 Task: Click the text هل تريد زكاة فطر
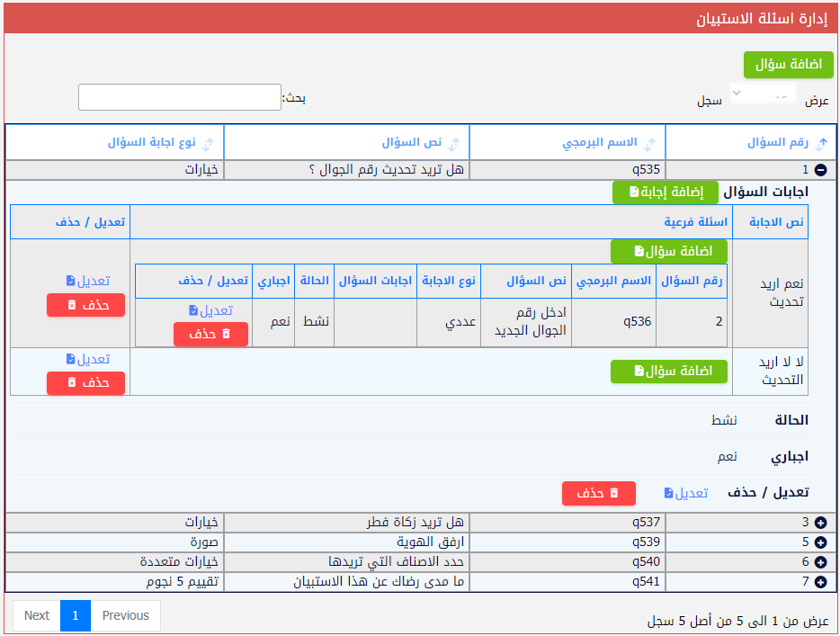point(416,523)
